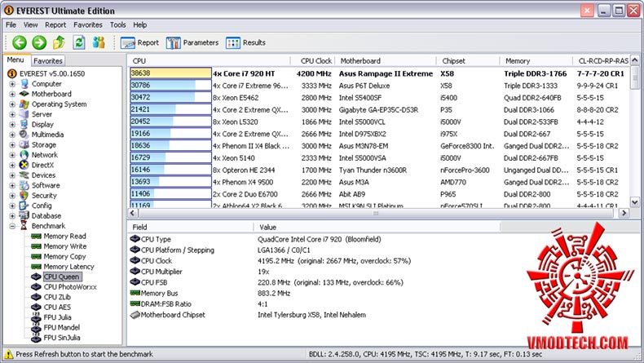Click the horizontal scrollbar right arrow

624,213
